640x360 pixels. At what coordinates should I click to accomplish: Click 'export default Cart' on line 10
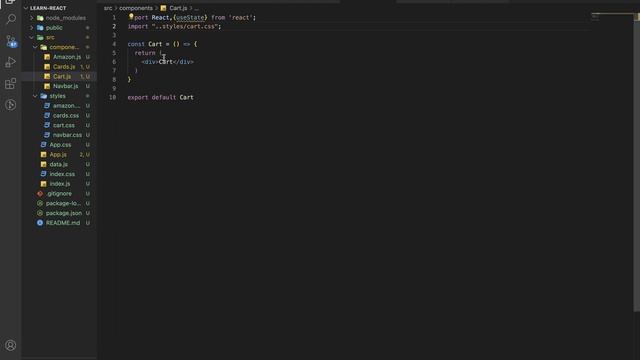click(x=160, y=98)
